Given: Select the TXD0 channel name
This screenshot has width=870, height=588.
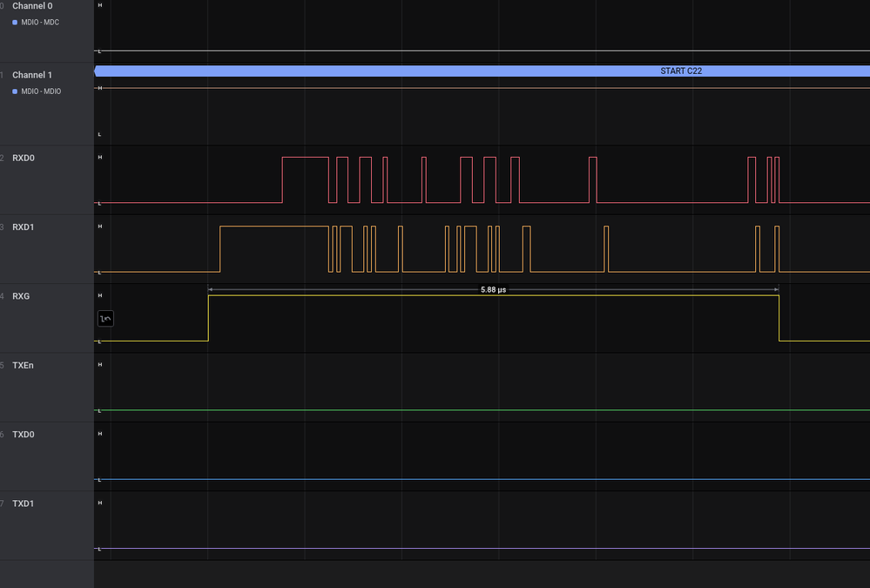Looking at the screenshot, I should click(x=24, y=435).
